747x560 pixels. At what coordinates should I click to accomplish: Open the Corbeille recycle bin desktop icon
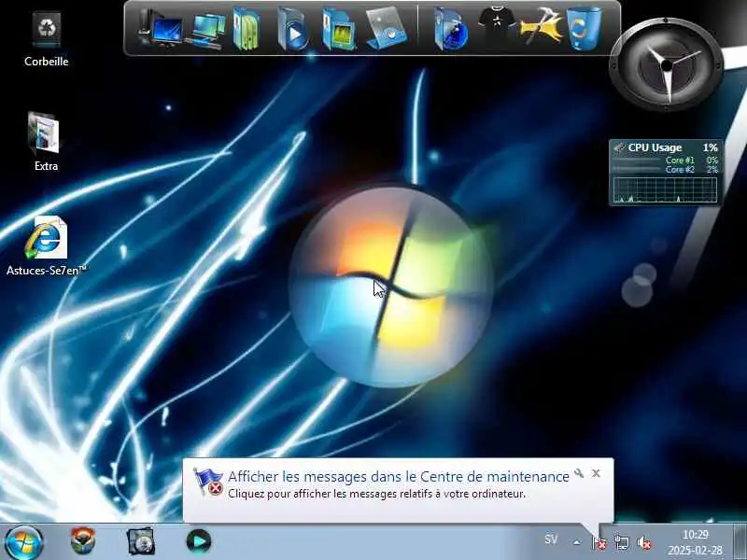46,40
